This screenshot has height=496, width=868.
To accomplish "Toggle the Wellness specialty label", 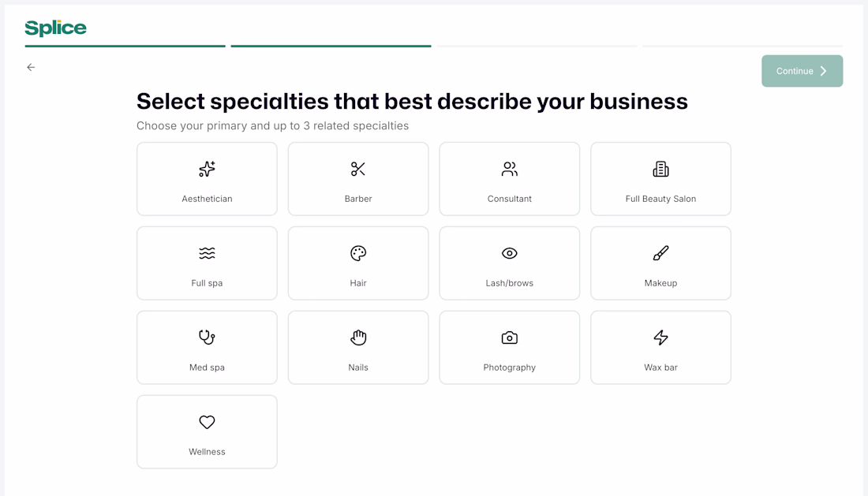I will 207,452.
